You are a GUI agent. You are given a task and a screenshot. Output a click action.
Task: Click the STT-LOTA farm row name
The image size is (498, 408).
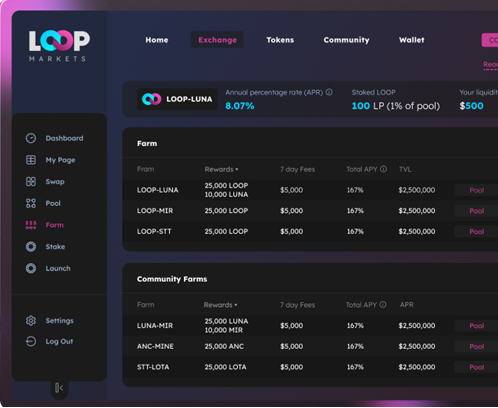(153, 367)
